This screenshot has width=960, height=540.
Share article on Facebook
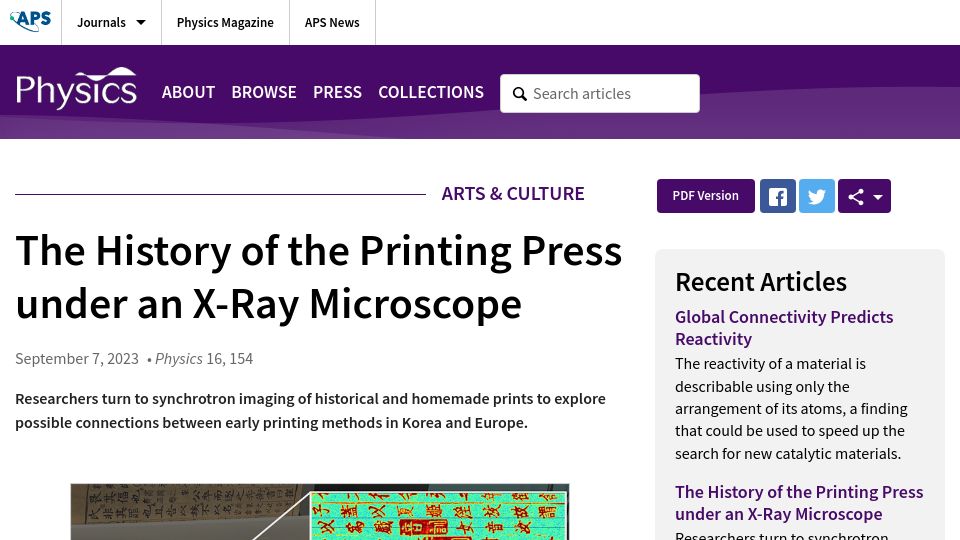point(778,196)
